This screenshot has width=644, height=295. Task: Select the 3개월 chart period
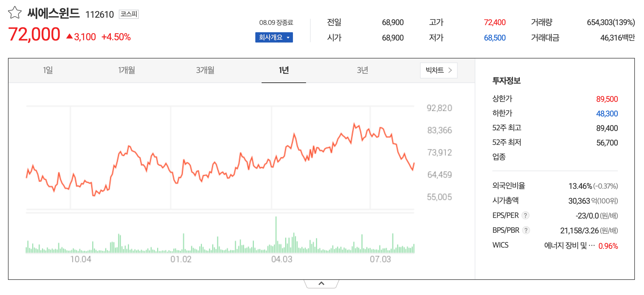point(205,70)
